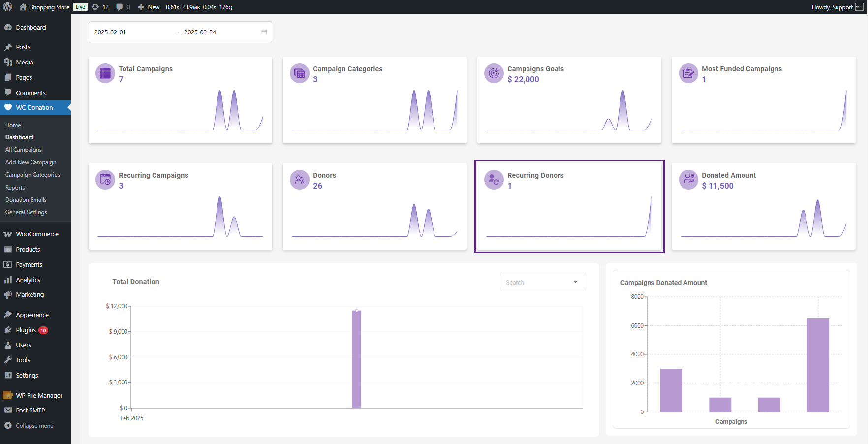
Task: Click the WordPress logo in admin bar
Action: (8, 7)
